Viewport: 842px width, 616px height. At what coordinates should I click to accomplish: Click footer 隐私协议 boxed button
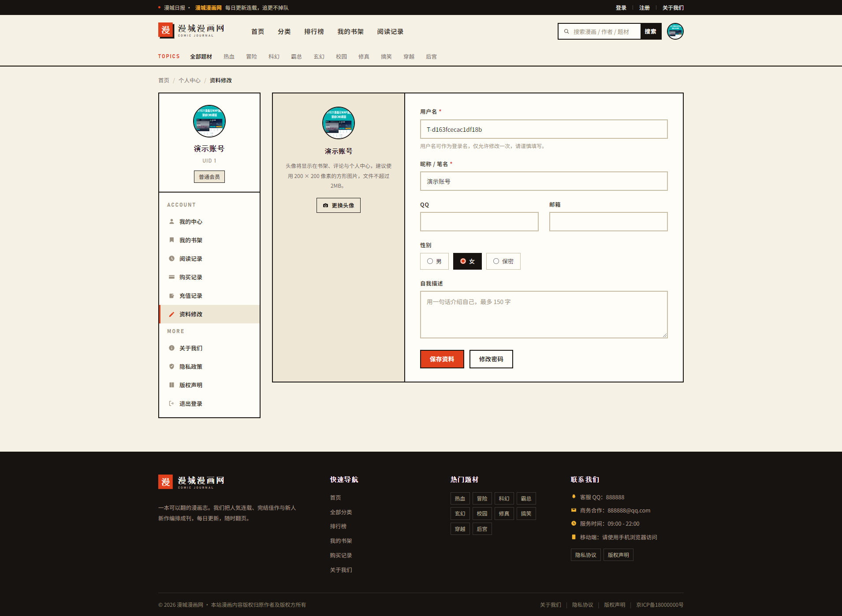pos(585,555)
